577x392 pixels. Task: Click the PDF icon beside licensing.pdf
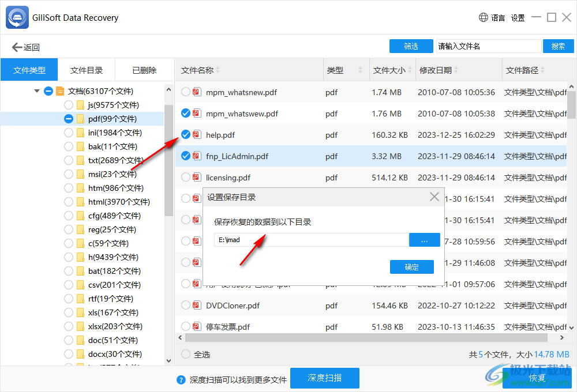coord(197,177)
